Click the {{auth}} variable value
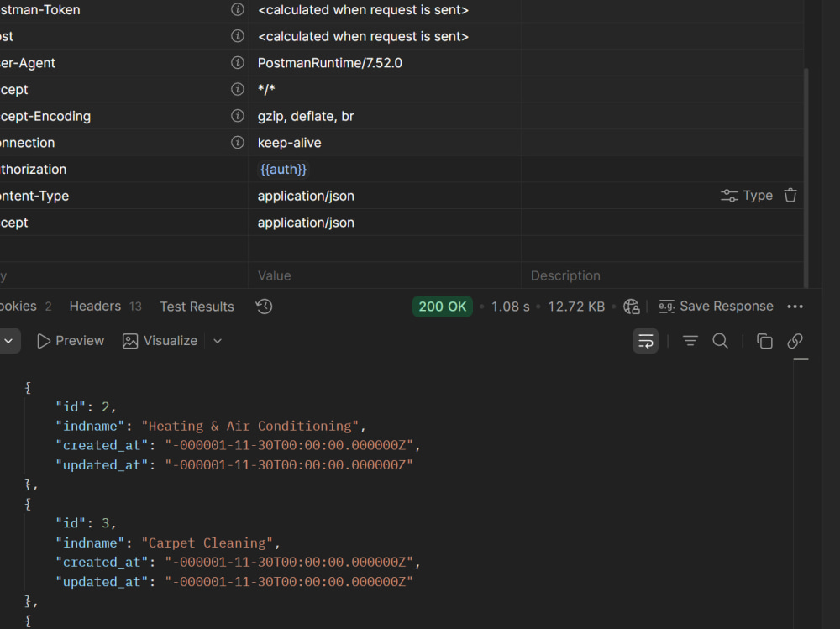 [x=283, y=170]
